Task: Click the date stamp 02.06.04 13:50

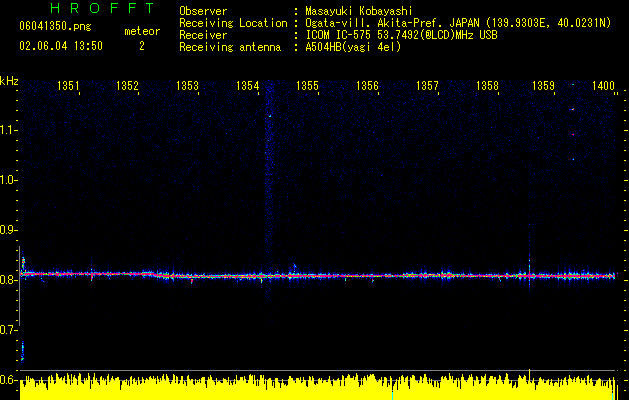Action: click(61, 46)
